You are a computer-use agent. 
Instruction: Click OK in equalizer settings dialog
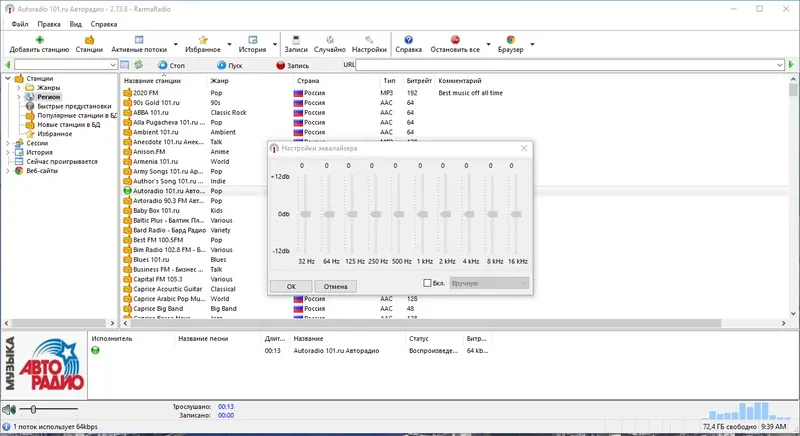(x=291, y=286)
